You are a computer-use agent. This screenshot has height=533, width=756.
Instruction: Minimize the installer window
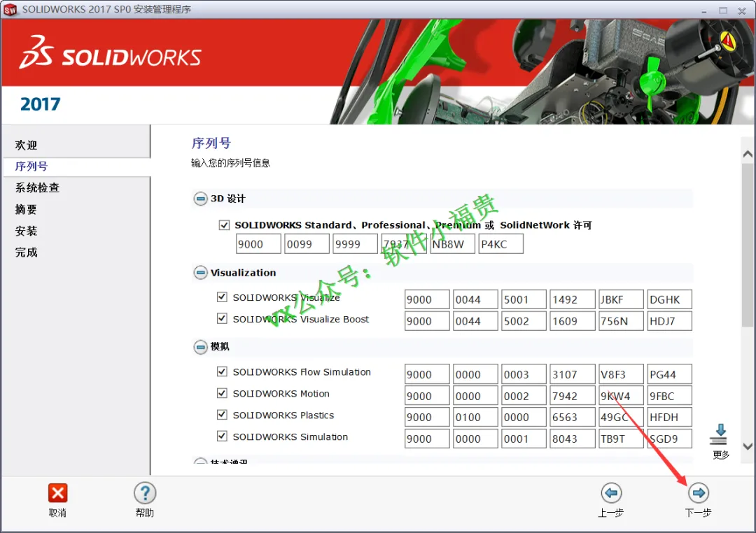click(x=704, y=10)
